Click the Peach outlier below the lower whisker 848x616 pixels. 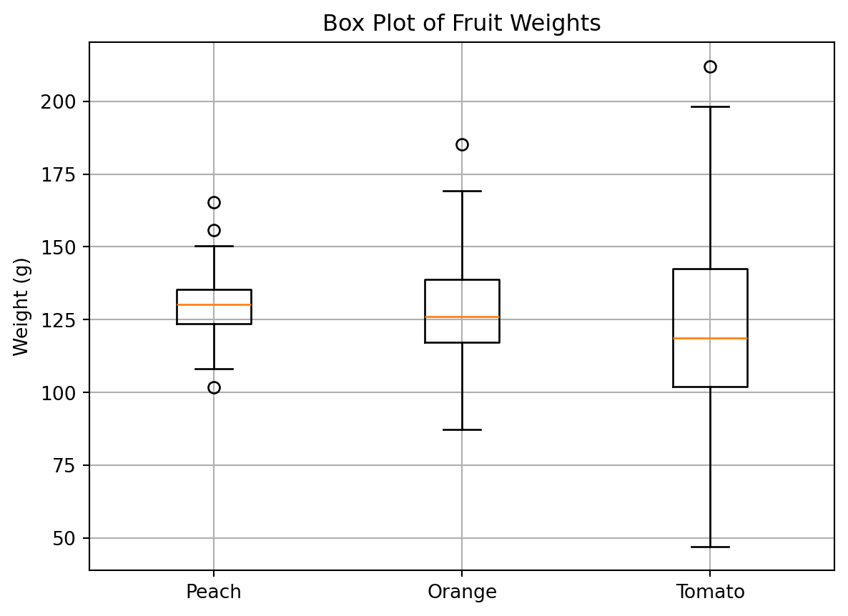(x=214, y=387)
